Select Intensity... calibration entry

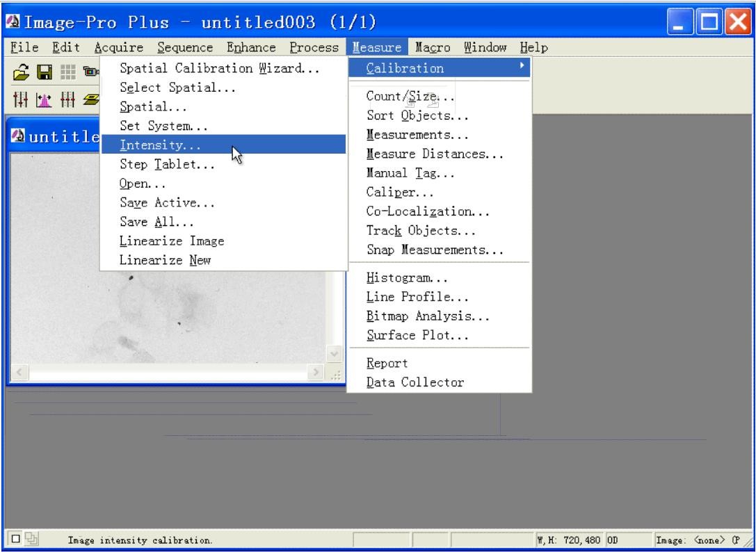tap(223, 145)
